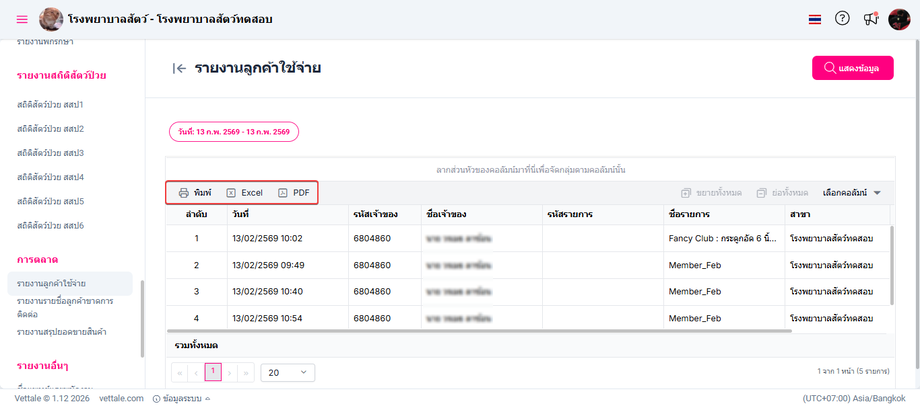Export the report to Excel
Screen dimensions: 920x408
pos(245,193)
